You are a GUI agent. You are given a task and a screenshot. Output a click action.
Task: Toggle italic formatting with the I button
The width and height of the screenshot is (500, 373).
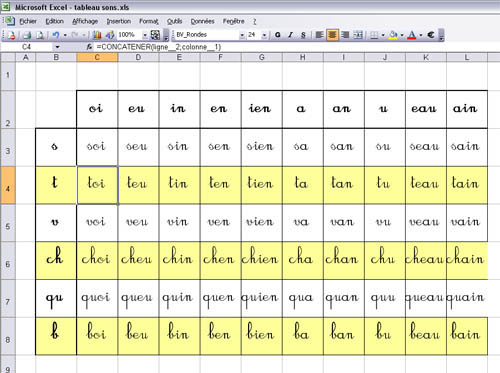(290, 35)
